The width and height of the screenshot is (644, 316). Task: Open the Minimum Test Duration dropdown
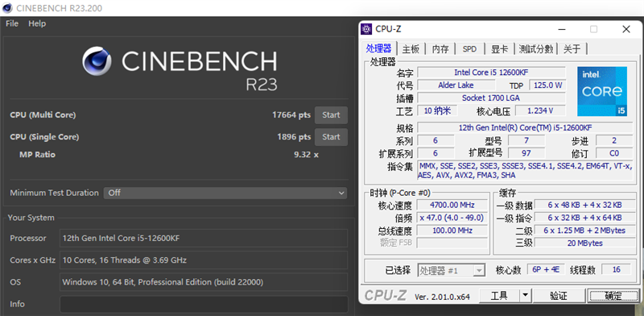(225, 193)
